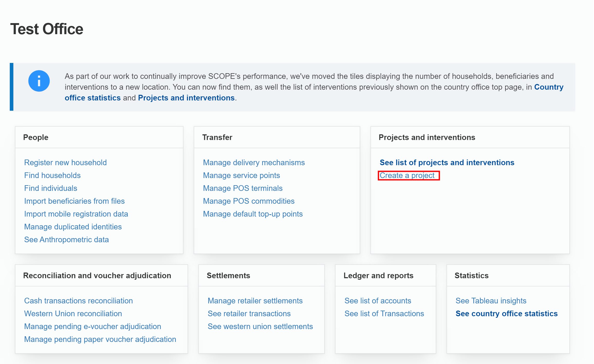
Task: Open Cash transactions reconciliation
Action: click(78, 301)
